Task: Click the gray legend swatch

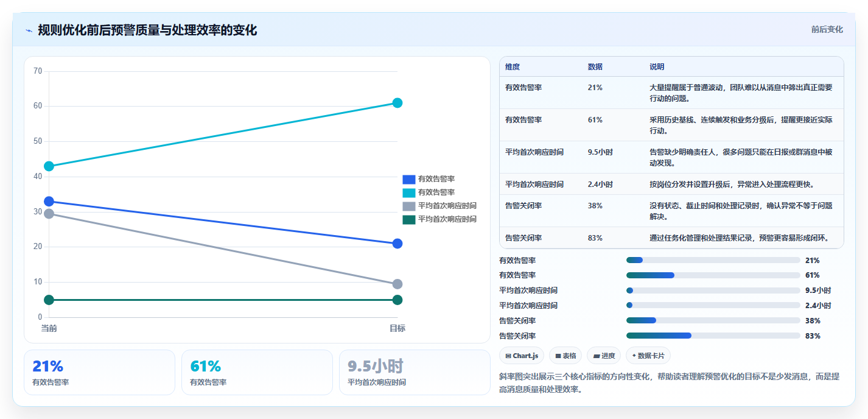Action: click(x=409, y=206)
